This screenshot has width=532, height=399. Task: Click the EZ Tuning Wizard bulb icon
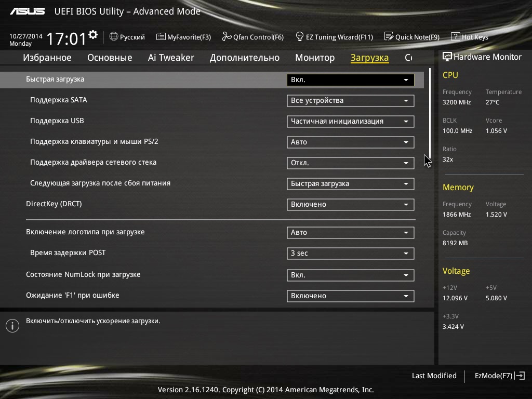[x=300, y=36]
